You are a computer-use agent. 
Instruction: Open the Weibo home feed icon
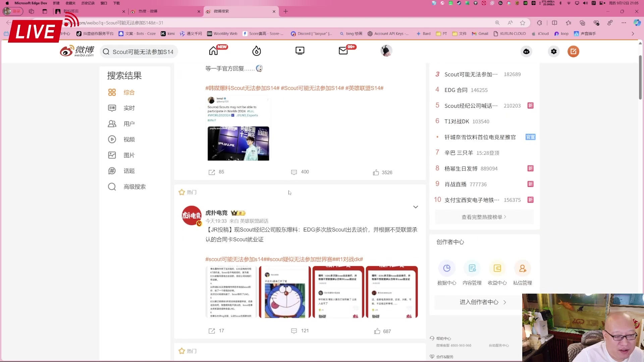214,51
